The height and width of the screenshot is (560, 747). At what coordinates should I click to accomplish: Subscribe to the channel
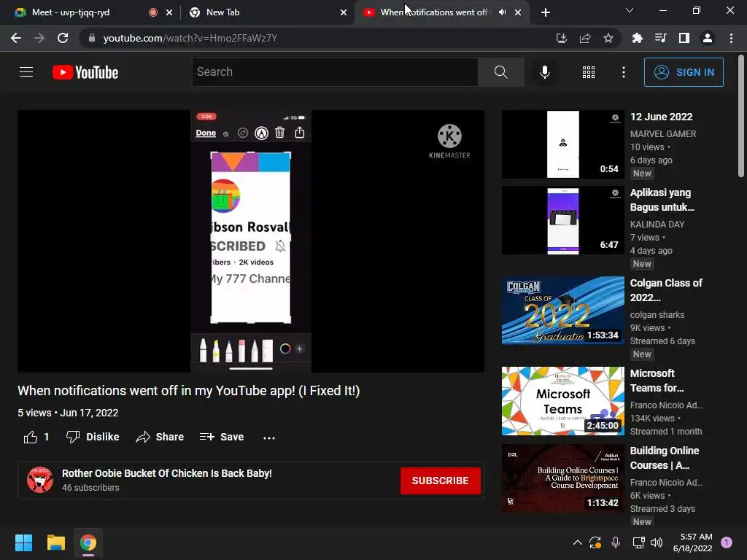point(440,481)
